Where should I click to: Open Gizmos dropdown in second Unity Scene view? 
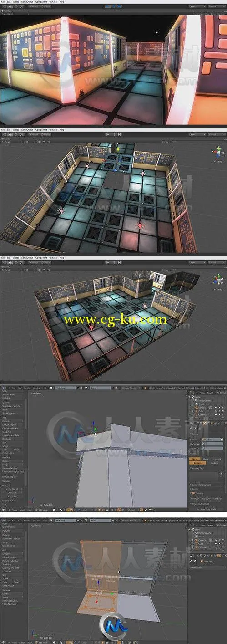tap(166, 141)
